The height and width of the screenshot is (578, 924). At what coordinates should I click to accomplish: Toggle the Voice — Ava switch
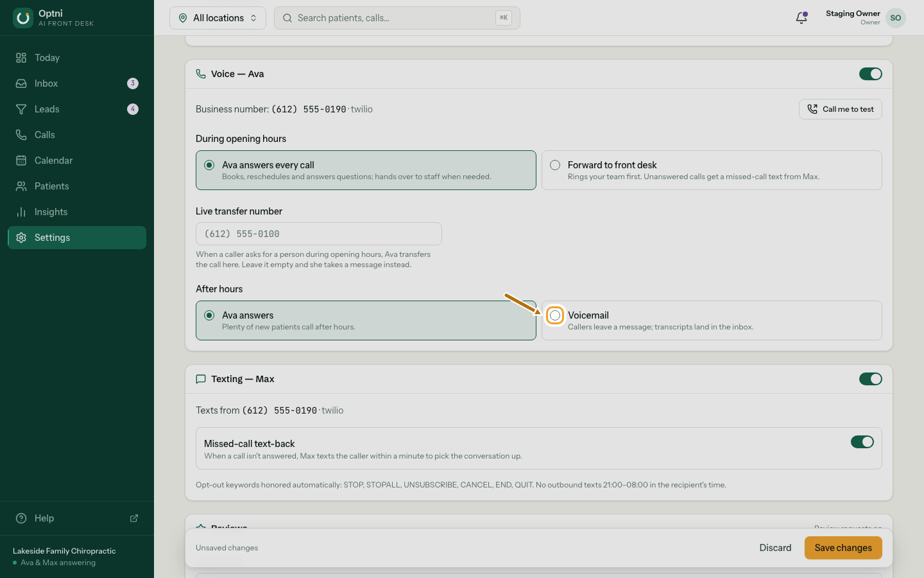pos(871,74)
